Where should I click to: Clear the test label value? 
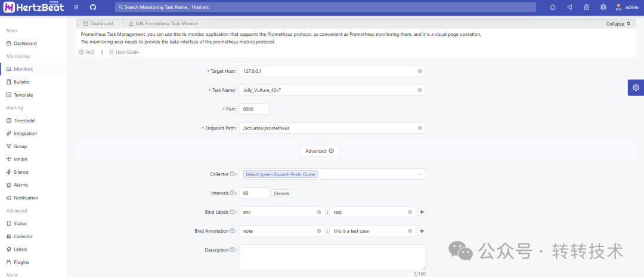pos(410,212)
